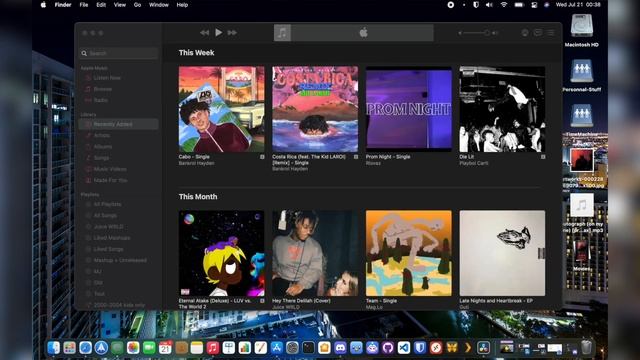Click the sound volume menu bar icon
The image size is (640, 360).
[x=489, y=5]
